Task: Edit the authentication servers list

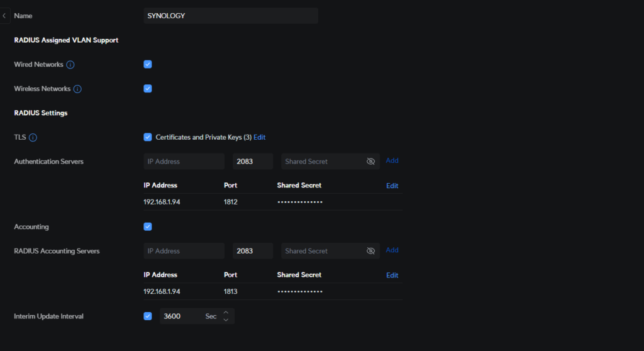Action: [392, 186]
